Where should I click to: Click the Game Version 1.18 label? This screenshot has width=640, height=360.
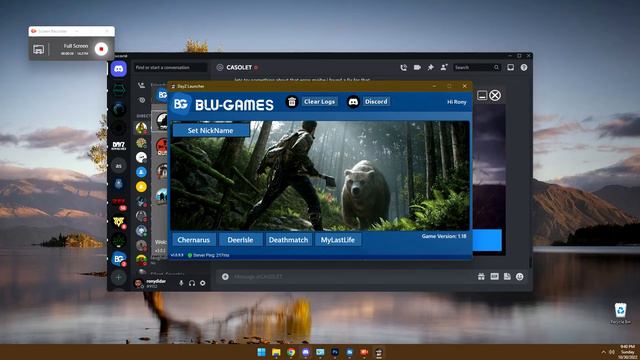(444, 236)
